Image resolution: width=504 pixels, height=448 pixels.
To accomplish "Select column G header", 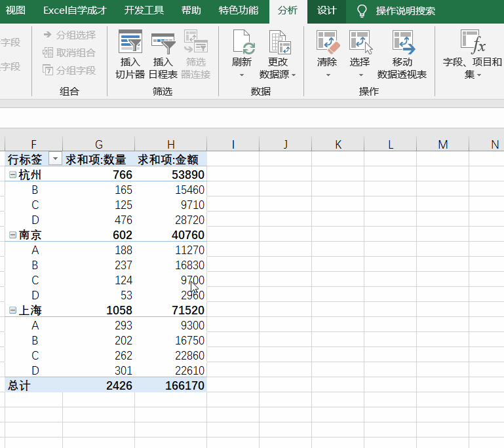I will 99,144.
